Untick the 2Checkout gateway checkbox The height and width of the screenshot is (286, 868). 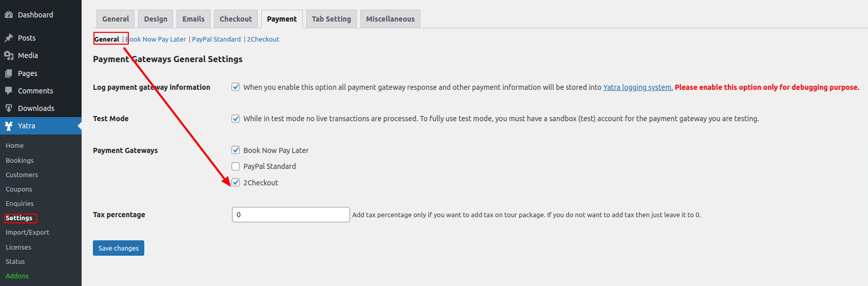[x=236, y=182]
